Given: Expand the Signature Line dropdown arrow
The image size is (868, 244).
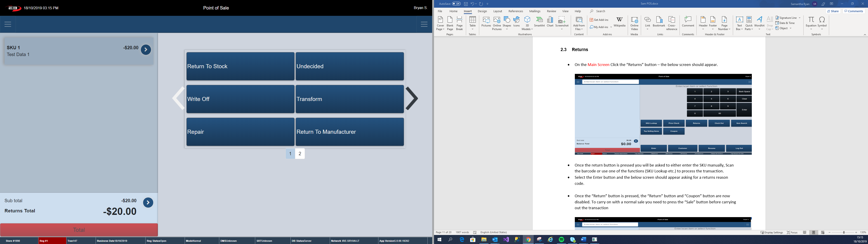Looking at the screenshot, I should coord(799,18).
